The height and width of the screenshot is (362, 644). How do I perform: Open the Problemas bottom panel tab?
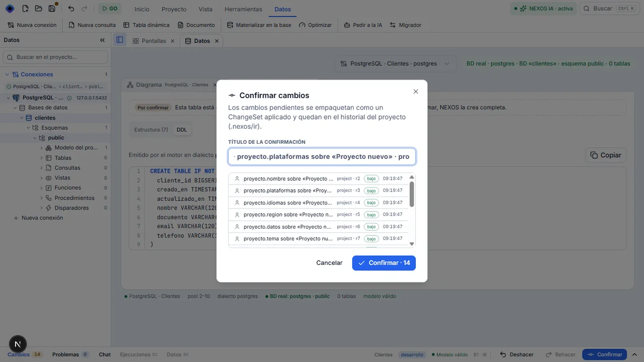coord(70,354)
